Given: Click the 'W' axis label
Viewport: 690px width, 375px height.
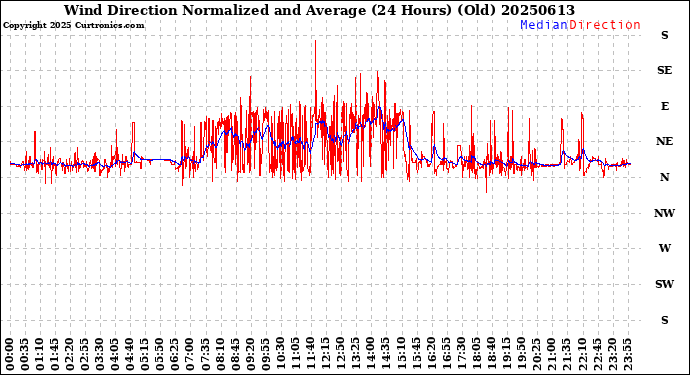Looking at the screenshot, I should [x=664, y=248].
